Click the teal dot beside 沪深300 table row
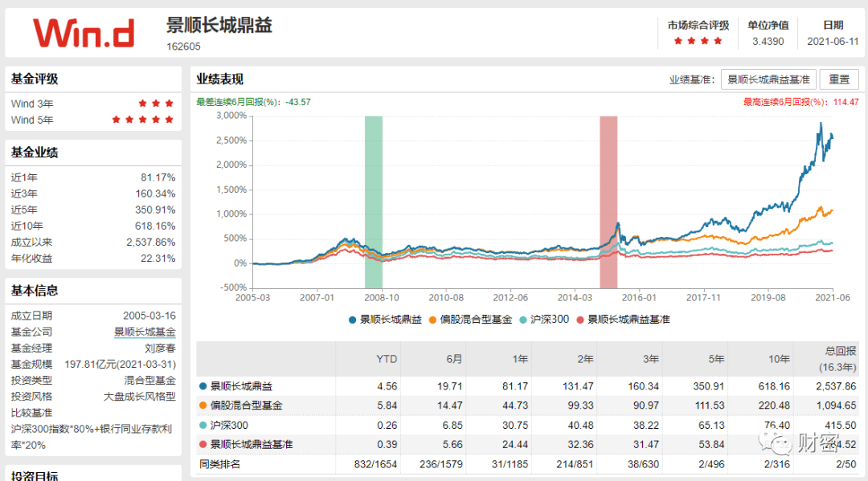This screenshot has width=868, height=481. (203, 425)
